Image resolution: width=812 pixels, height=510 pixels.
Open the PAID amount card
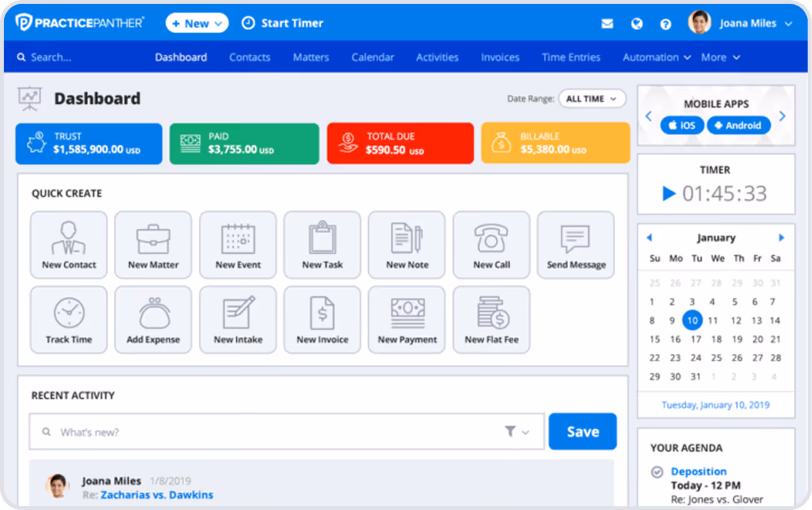(x=243, y=144)
